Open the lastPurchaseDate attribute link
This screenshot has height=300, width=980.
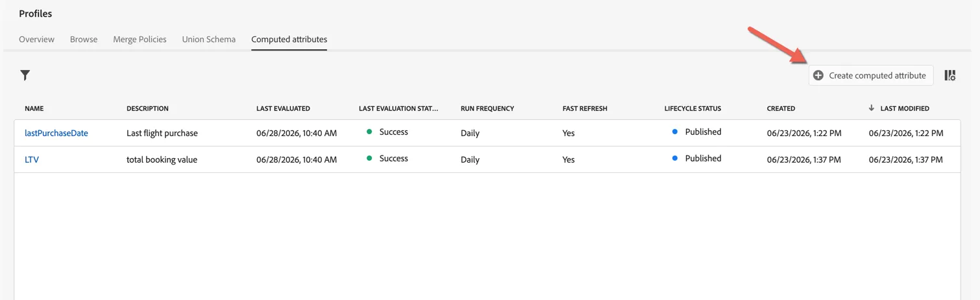tap(56, 133)
